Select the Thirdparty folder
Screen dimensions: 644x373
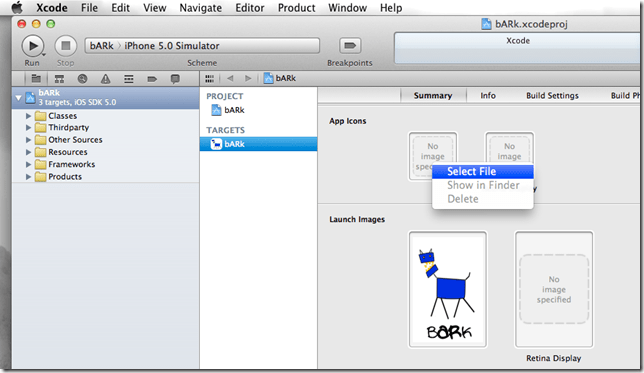[62, 127]
